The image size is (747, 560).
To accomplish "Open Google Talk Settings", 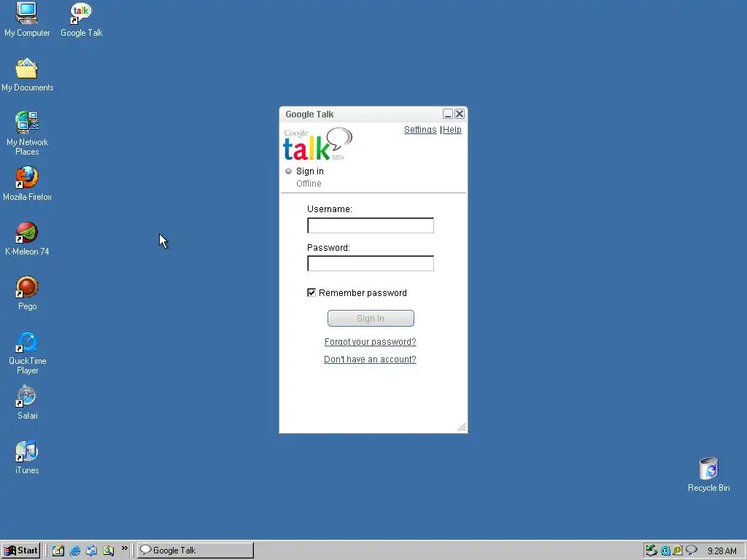I will click(420, 130).
